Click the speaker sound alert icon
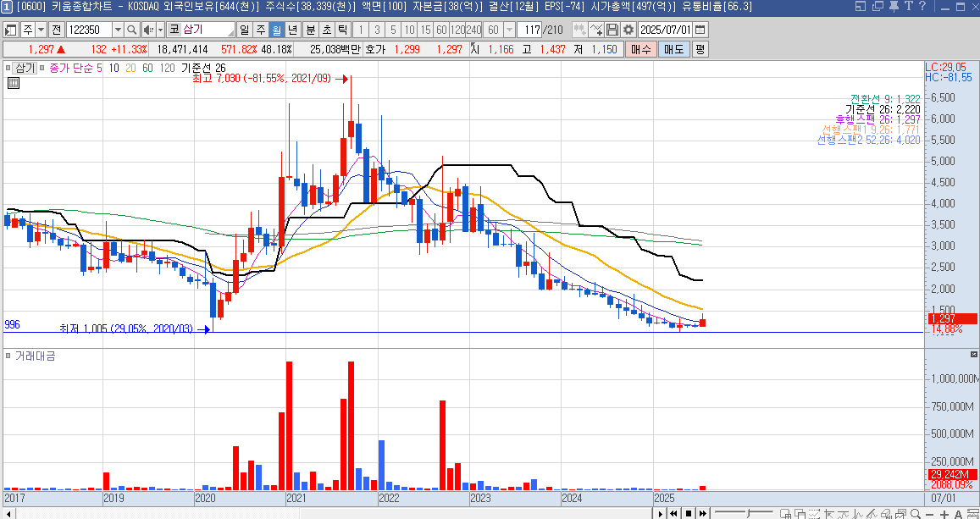This screenshot has width=980, height=519. coord(148,30)
